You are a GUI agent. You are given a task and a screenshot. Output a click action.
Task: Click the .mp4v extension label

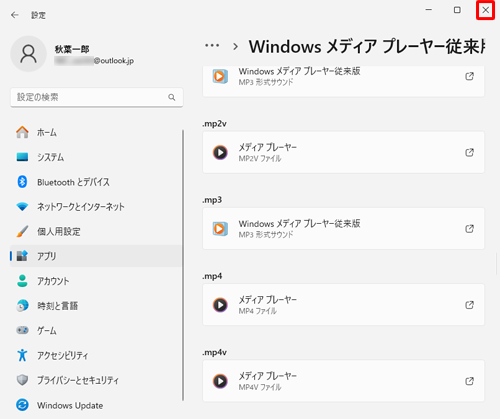pos(214,352)
